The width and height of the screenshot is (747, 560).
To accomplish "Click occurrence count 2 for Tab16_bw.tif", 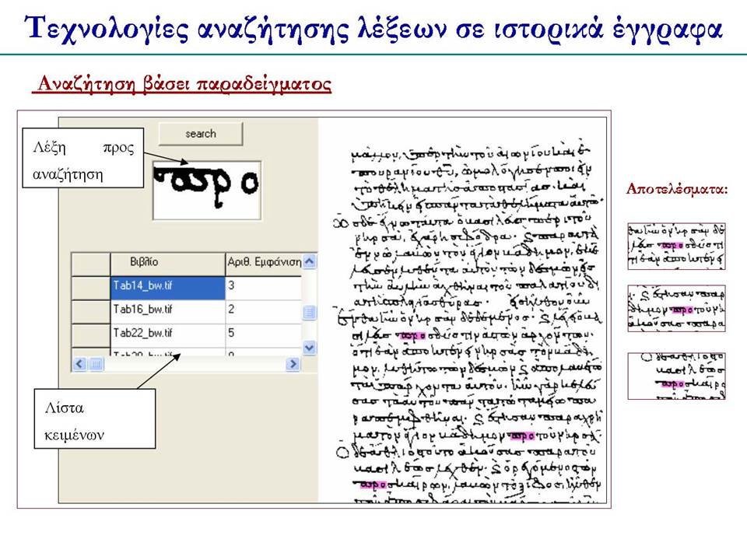I will [264, 311].
